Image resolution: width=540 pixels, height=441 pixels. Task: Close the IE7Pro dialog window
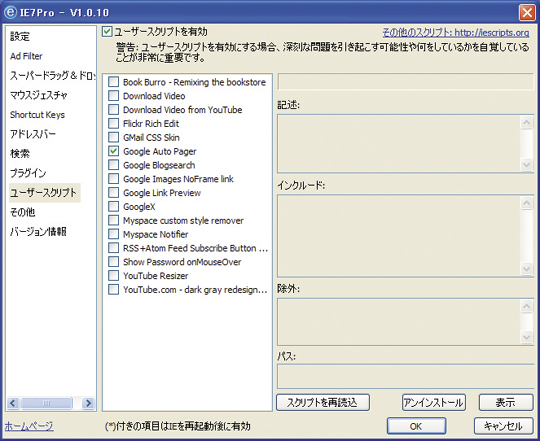[x=527, y=13]
